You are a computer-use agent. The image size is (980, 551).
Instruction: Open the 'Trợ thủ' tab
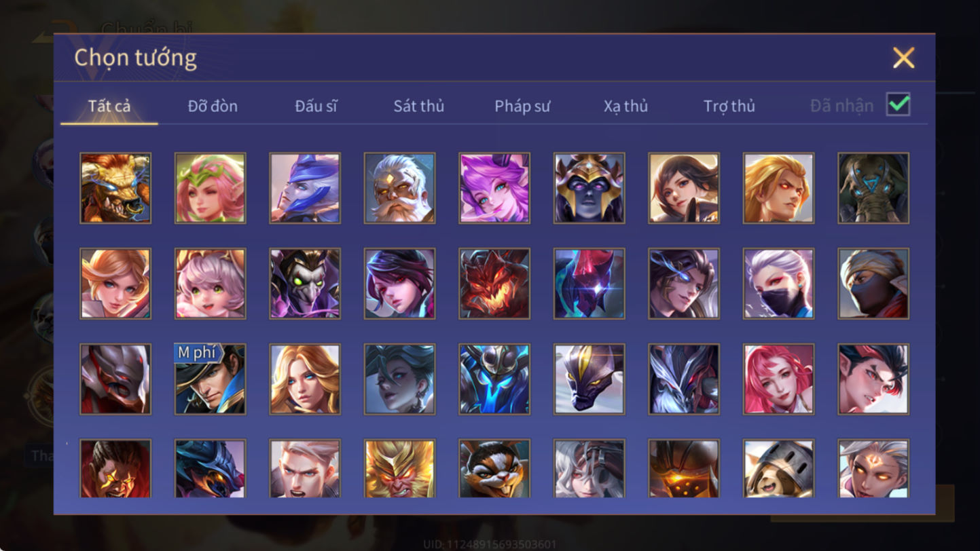729,106
